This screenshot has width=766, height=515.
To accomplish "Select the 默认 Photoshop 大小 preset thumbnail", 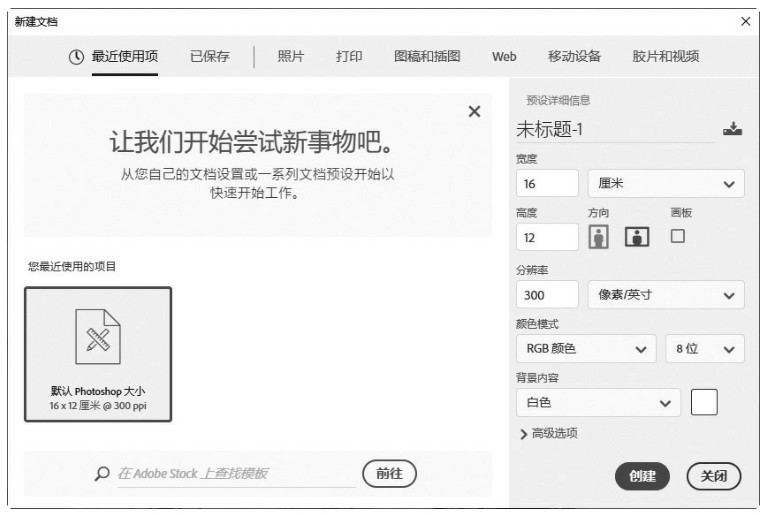I will pos(98,354).
